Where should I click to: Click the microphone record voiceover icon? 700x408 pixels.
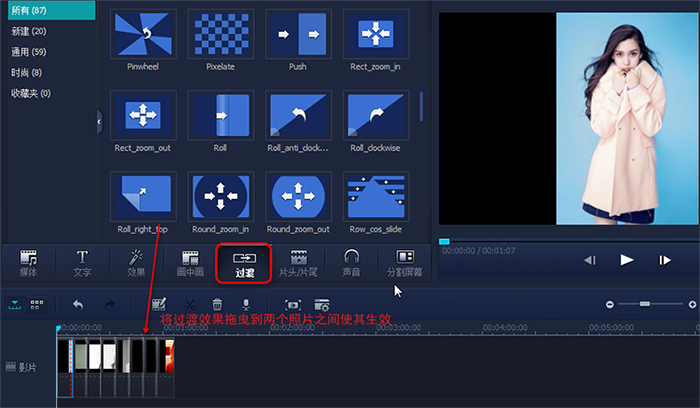pos(245,304)
